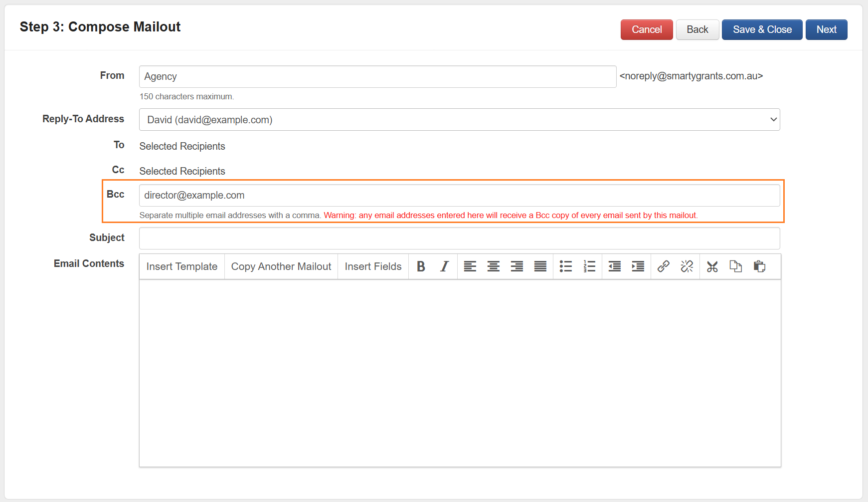The height and width of the screenshot is (502, 868).
Task: Insert a hyperlink with link icon
Action: click(x=663, y=266)
